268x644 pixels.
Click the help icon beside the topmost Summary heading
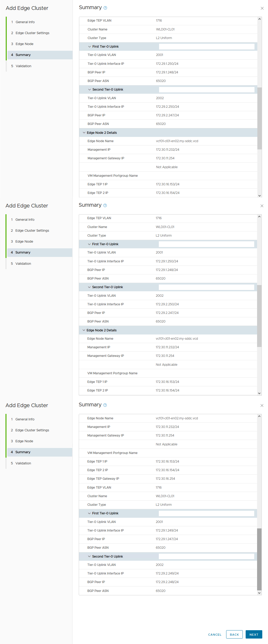[105, 8]
